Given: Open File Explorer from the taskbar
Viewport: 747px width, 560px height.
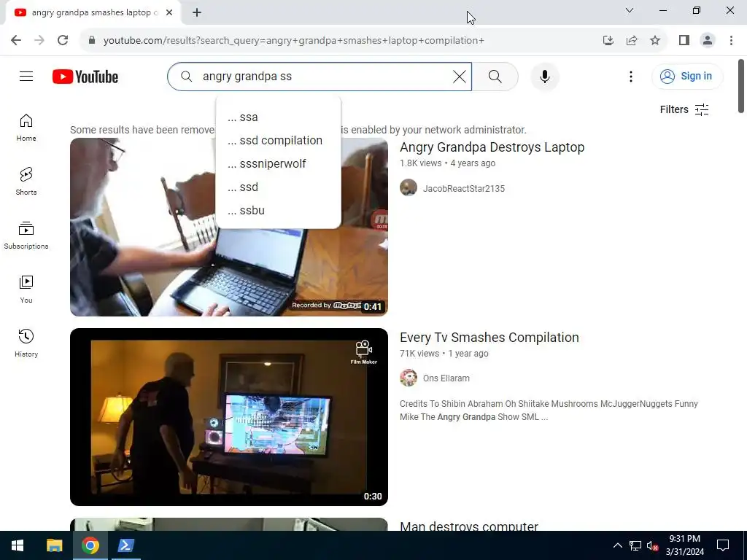Looking at the screenshot, I should pyautogui.click(x=54, y=545).
